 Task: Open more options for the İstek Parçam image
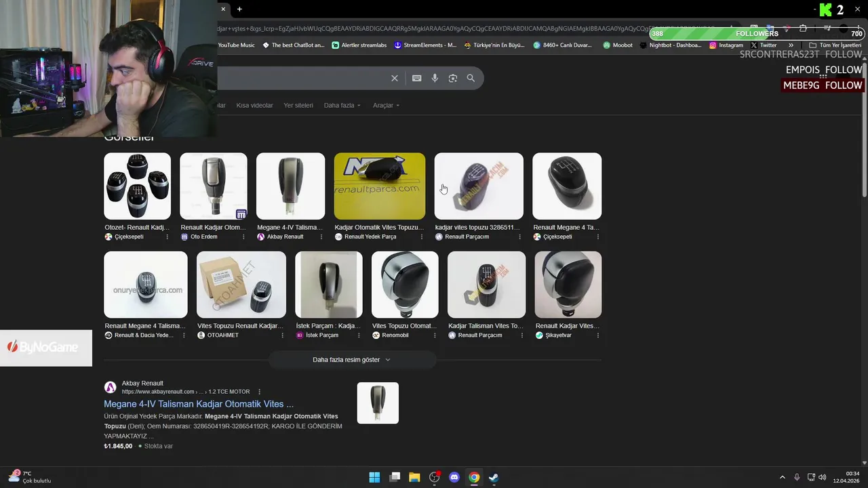tap(359, 335)
